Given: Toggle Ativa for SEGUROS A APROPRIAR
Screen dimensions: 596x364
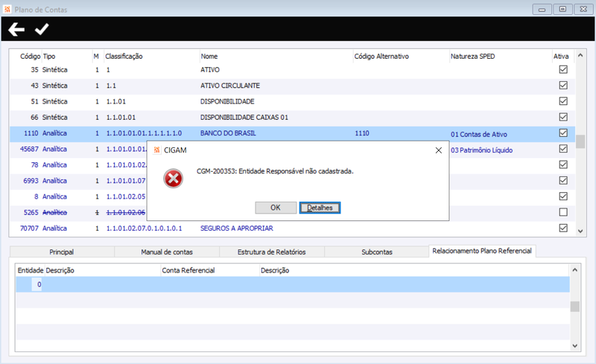Looking at the screenshot, I should click(563, 228).
